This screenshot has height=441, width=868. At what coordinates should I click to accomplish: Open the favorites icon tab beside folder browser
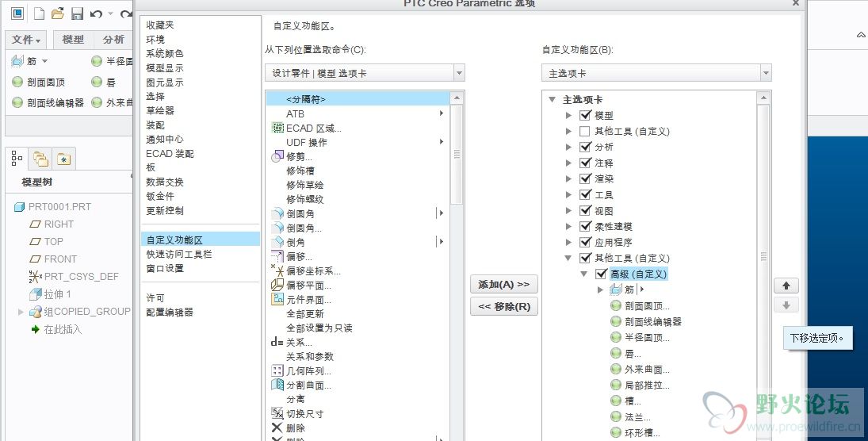point(63,159)
